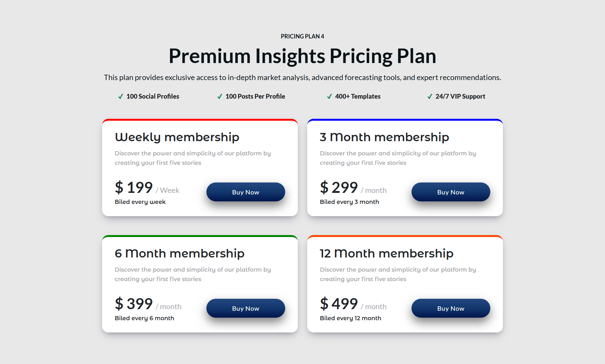The width and height of the screenshot is (605, 364).
Task: Select the 6 Month membership heading
Action: pos(180,253)
